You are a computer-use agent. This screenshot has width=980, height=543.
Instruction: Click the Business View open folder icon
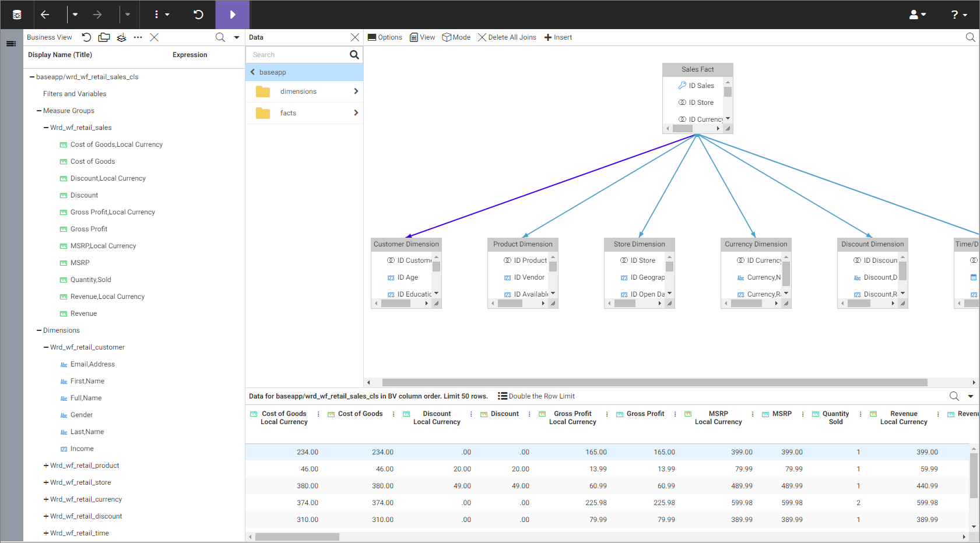pyautogui.click(x=104, y=37)
